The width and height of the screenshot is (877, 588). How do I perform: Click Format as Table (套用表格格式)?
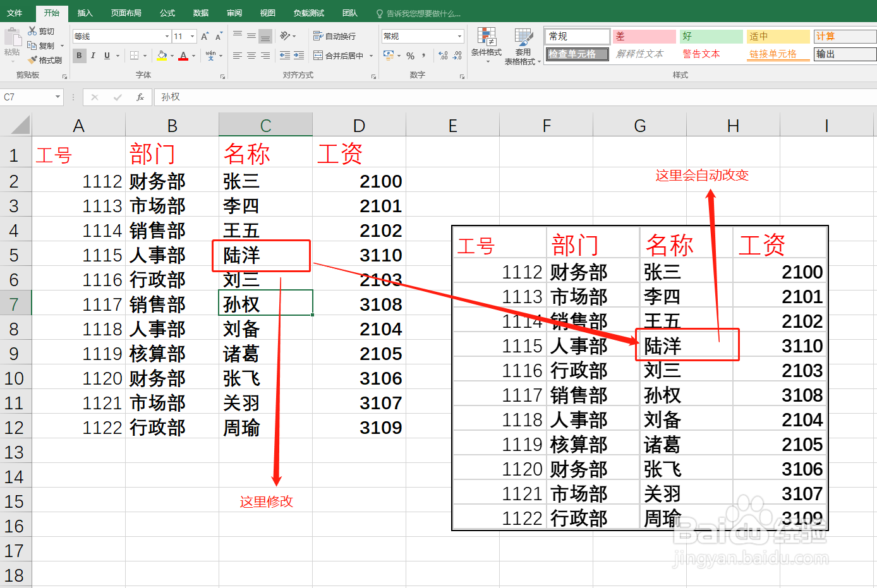[523, 45]
